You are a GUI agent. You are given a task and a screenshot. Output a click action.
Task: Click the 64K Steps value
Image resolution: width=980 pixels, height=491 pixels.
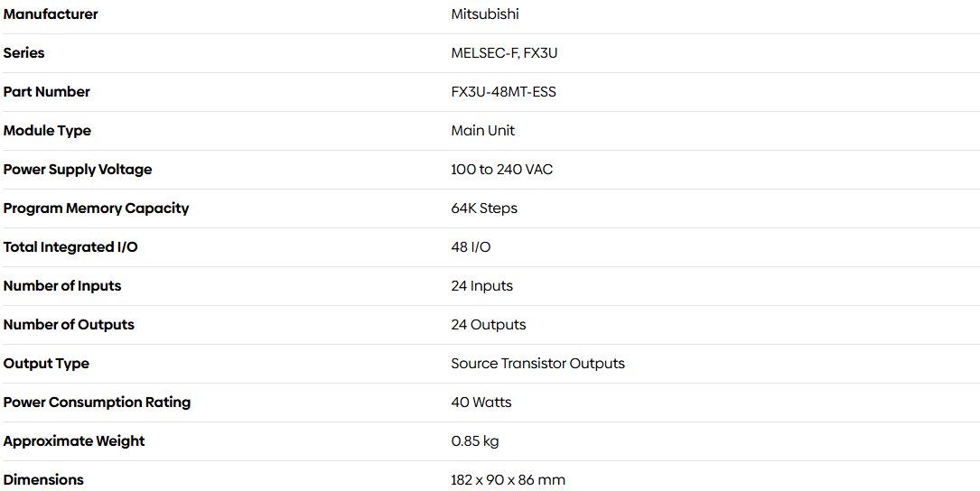click(484, 208)
